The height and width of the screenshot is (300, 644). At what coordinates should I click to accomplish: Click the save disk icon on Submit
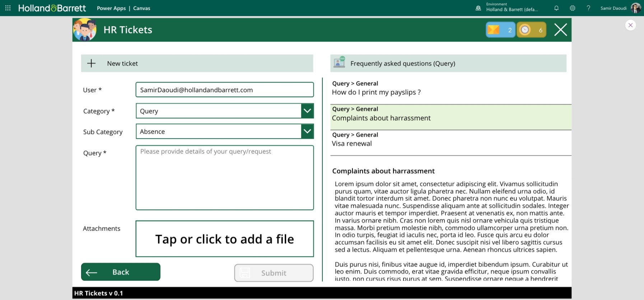pyautogui.click(x=245, y=273)
